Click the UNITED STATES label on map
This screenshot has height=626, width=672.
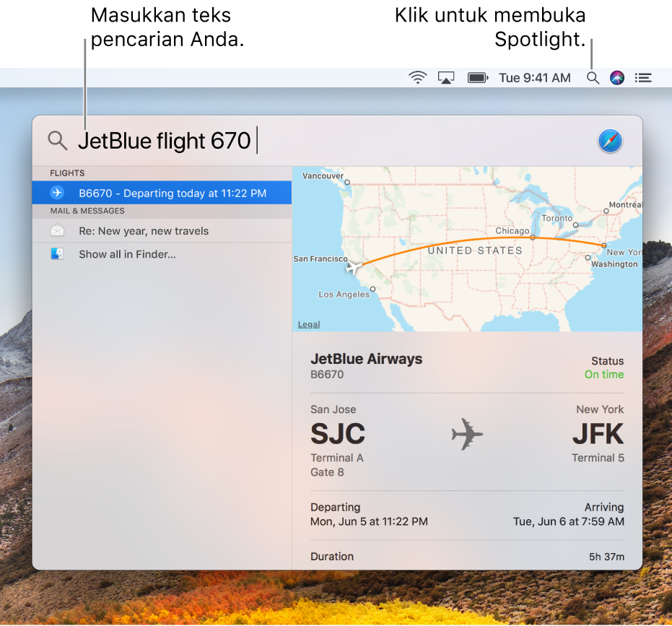click(475, 251)
